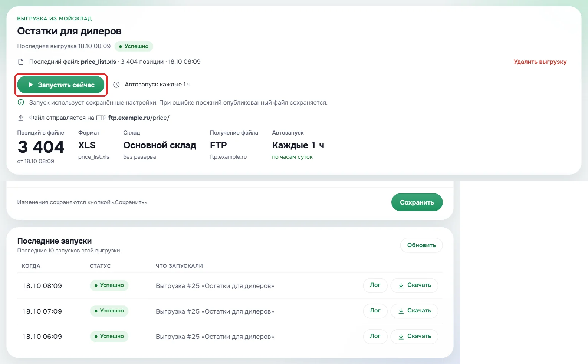
Task: Delete the export via 'Удалить выгрузку'
Action: [540, 62]
